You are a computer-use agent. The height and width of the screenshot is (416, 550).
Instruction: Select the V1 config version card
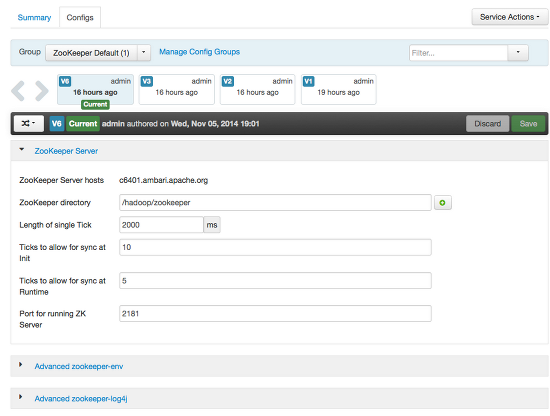[338, 89]
